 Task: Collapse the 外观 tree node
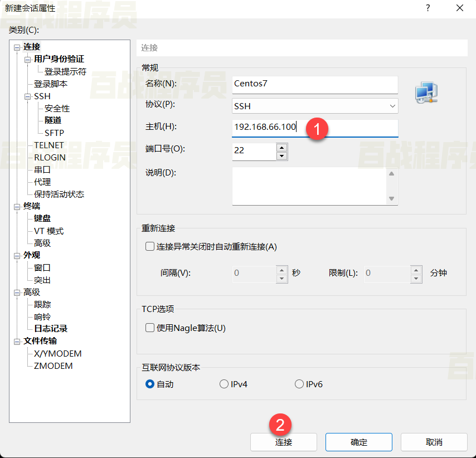[17, 256]
